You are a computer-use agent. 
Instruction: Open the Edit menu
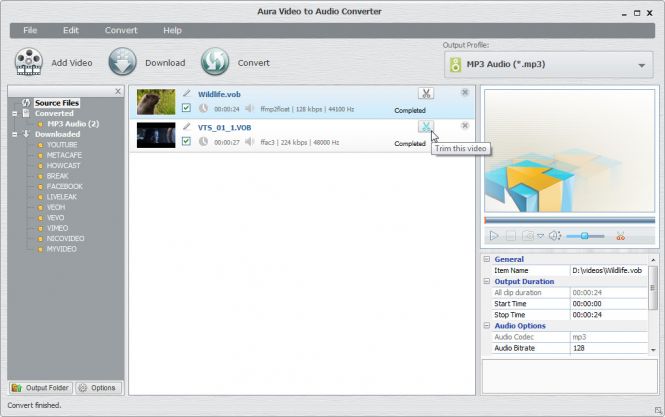pos(71,30)
